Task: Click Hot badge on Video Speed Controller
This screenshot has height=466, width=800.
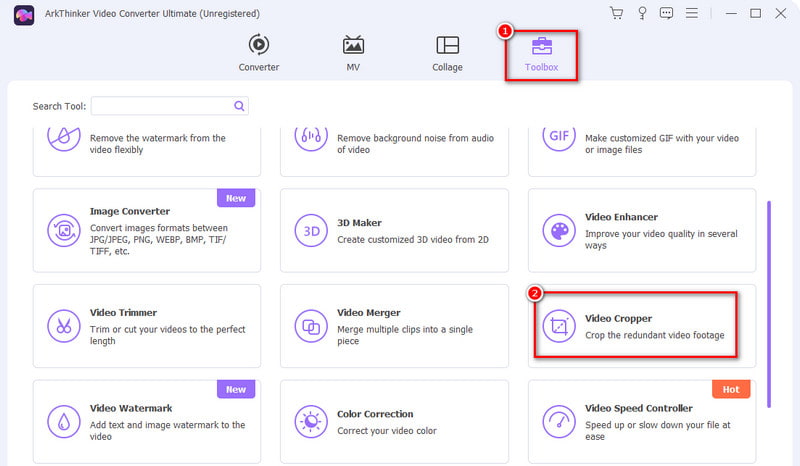Action: (731, 389)
